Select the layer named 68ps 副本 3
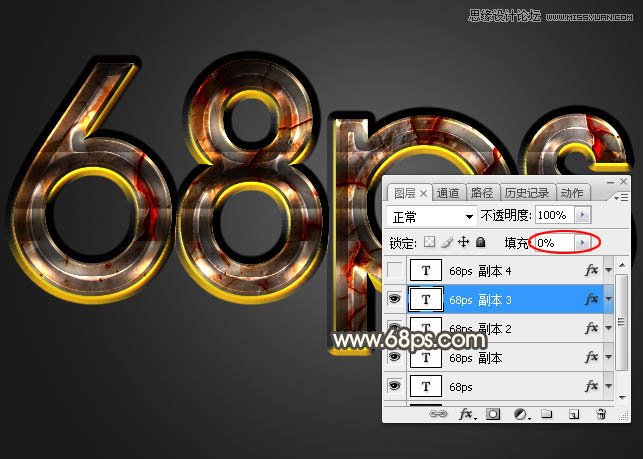This screenshot has width=643, height=459. point(480,300)
